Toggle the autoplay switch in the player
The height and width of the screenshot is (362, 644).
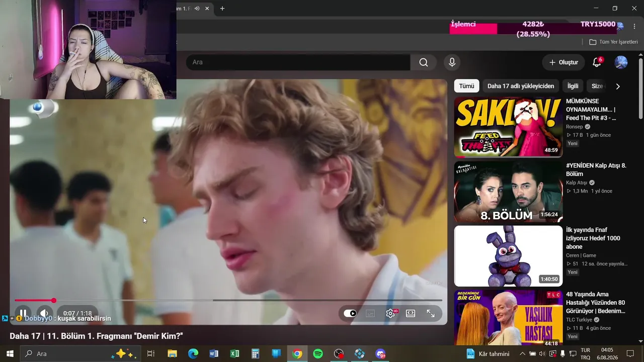350,313
